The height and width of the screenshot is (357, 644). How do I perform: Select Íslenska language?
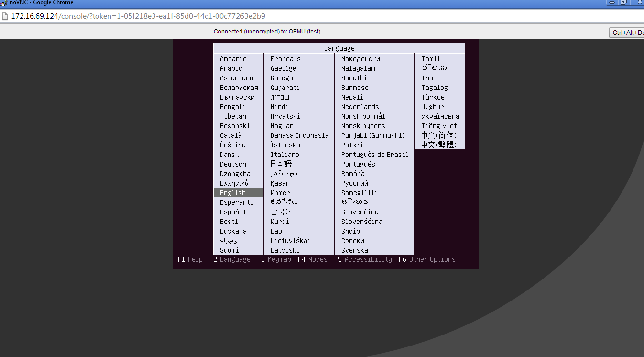click(285, 145)
